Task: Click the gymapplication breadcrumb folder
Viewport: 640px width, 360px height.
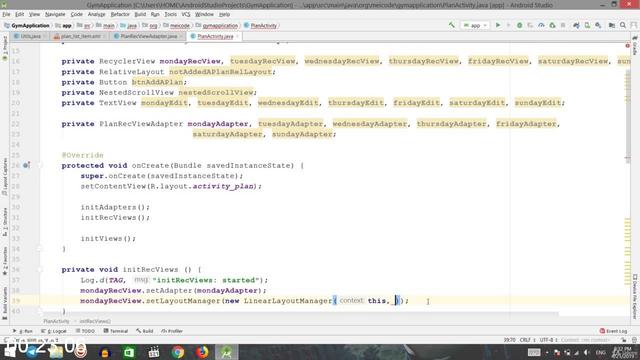Action: coord(216,25)
